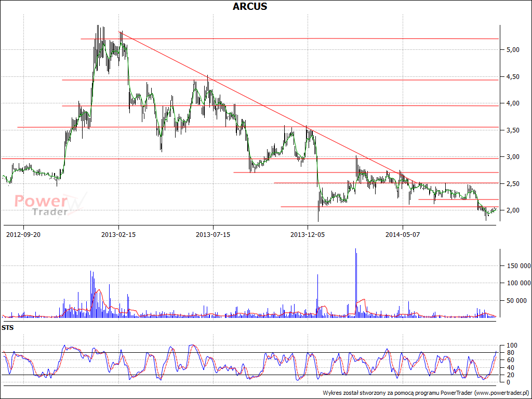Click the 2,50 price axis label
Viewport: 532px width, 399px height.
click(x=513, y=184)
